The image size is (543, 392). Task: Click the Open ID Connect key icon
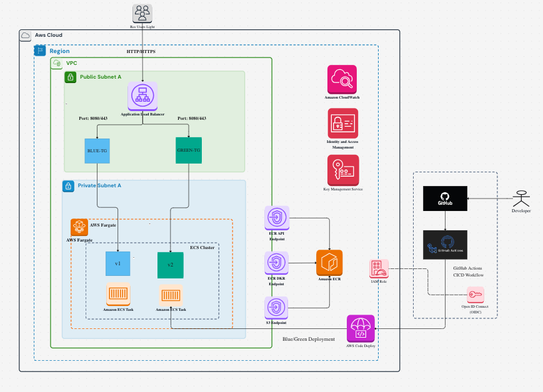tap(476, 295)
